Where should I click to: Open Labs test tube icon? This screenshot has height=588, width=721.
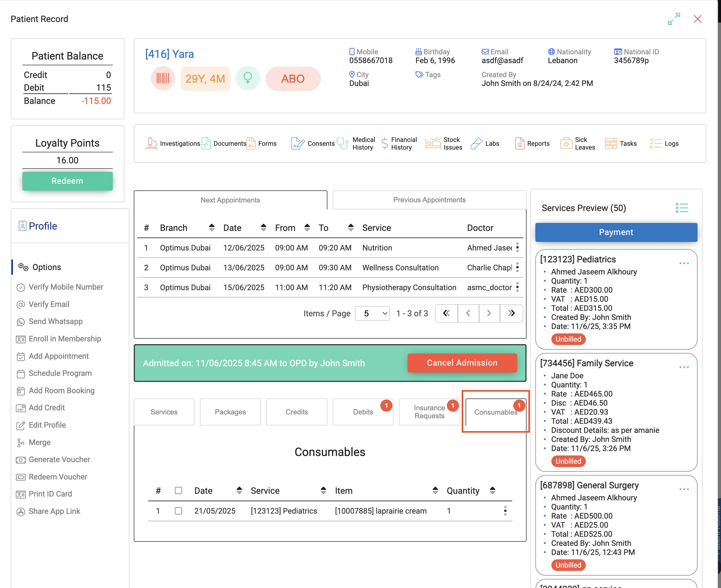pyautogui.click(x=476, y=143)
